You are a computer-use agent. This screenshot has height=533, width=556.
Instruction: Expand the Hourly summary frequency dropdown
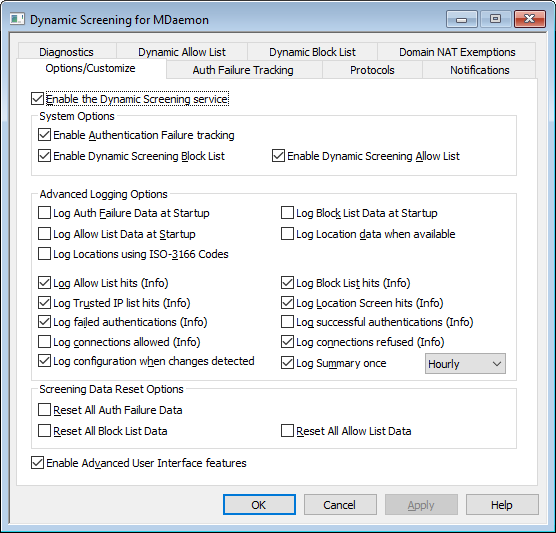(465, 364)
